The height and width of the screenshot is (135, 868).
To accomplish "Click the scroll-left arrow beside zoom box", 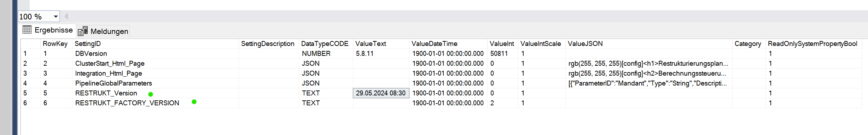I will coord(66,16).
